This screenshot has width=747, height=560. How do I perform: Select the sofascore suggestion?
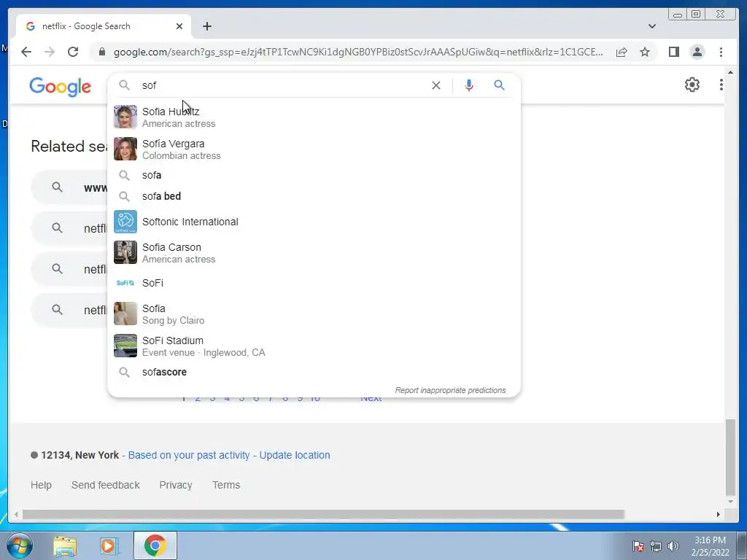coord(314,372)
